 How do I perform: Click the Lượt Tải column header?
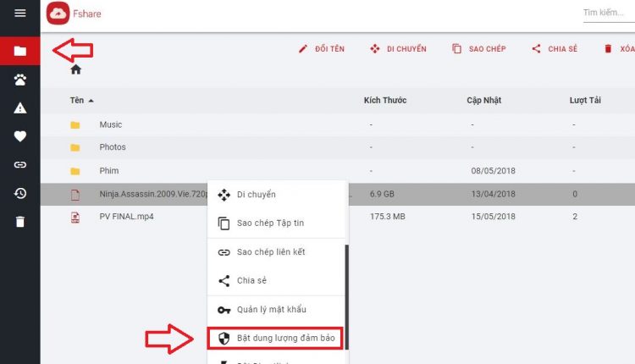tap(585, 101)
